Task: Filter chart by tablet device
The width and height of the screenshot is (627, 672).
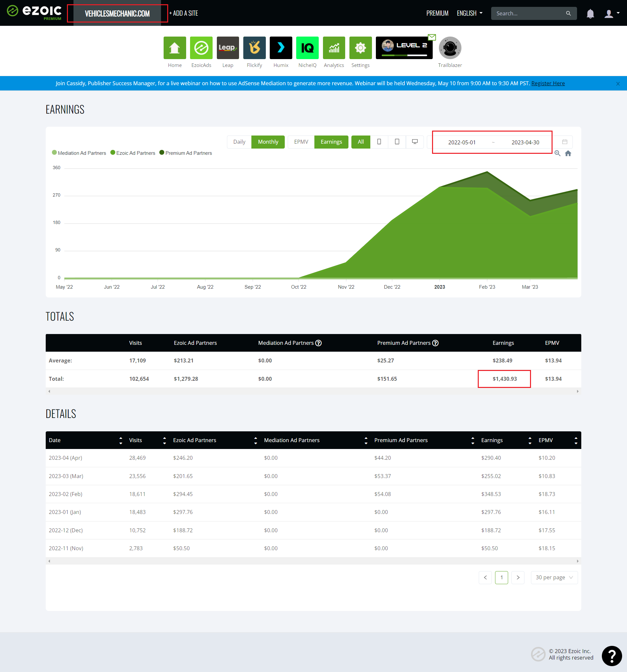Action: coord(397,142)
